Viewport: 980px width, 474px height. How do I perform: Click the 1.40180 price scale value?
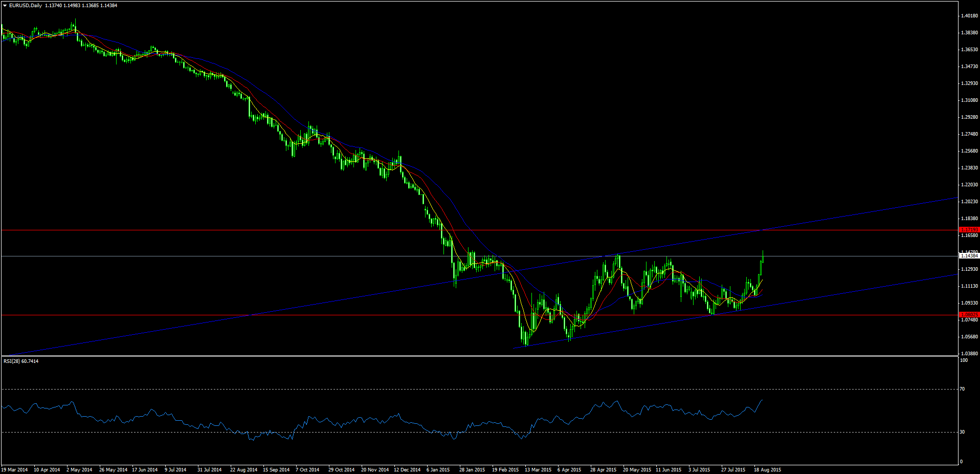(x=970, y=16)
